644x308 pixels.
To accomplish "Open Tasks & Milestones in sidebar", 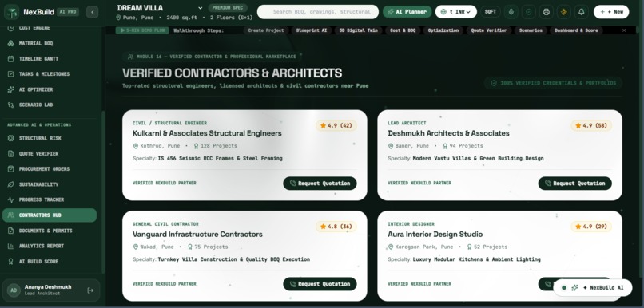I will click(50, 74).
